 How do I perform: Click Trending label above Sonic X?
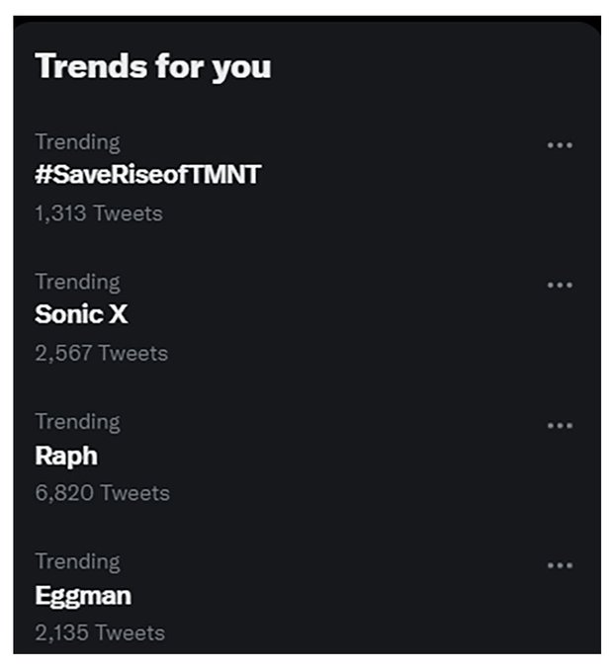pos(77,283)
